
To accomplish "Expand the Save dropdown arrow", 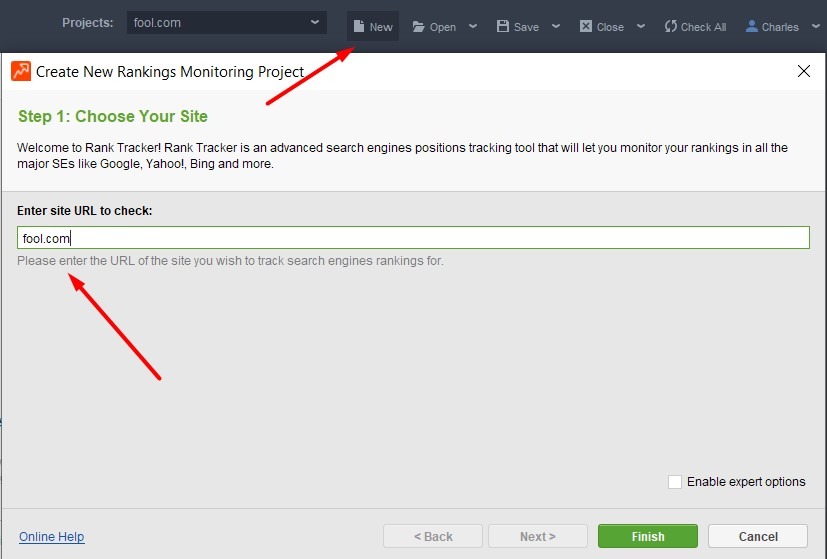I will 556,26.
